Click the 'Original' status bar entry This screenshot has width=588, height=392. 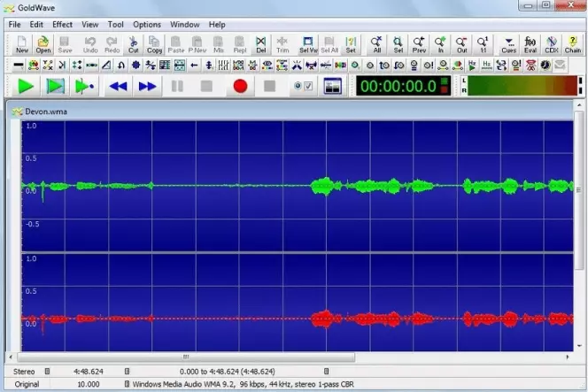click(x=27, y=384)
